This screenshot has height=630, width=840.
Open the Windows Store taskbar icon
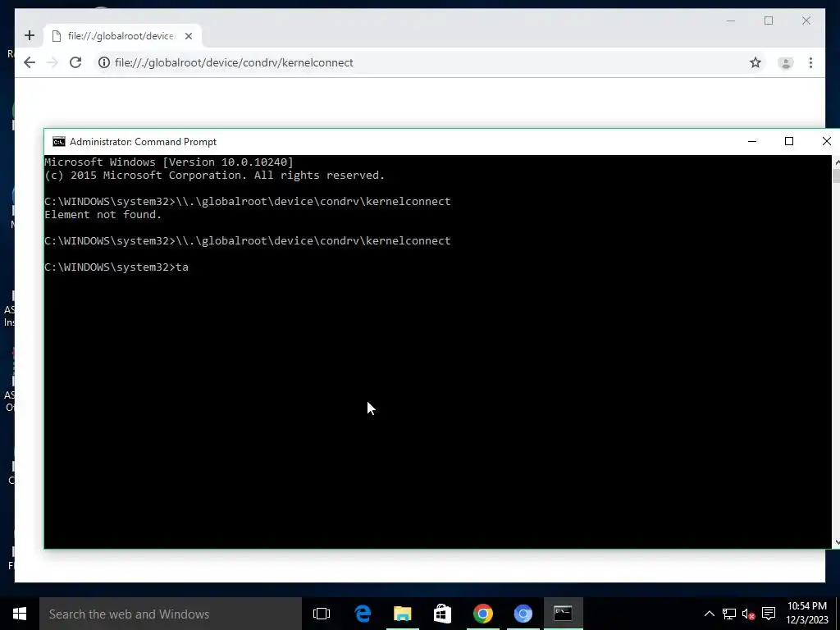pyautogui.click(x=442, y=614)
